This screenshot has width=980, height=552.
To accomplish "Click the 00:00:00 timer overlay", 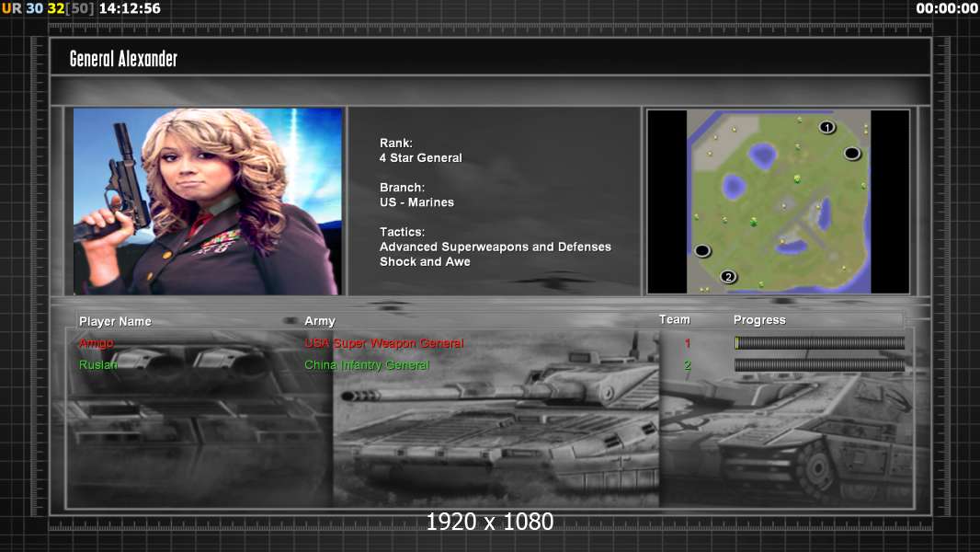I will [x=947, y=8].
